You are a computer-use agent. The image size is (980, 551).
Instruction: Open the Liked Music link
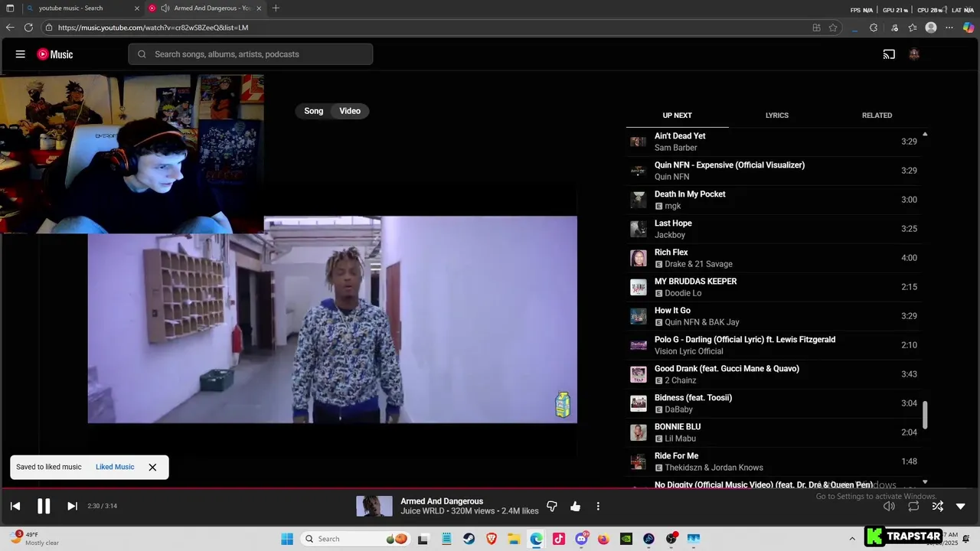click(115, 467)
